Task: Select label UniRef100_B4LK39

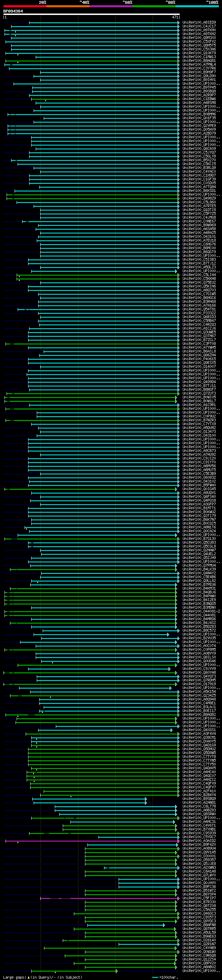Action: [199, 569]
